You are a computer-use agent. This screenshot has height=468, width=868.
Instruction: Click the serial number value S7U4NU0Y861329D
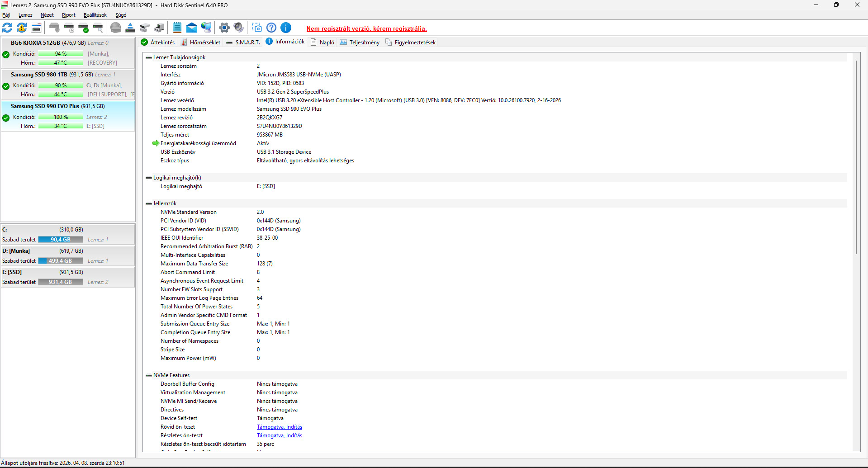[x=280, y=126]
